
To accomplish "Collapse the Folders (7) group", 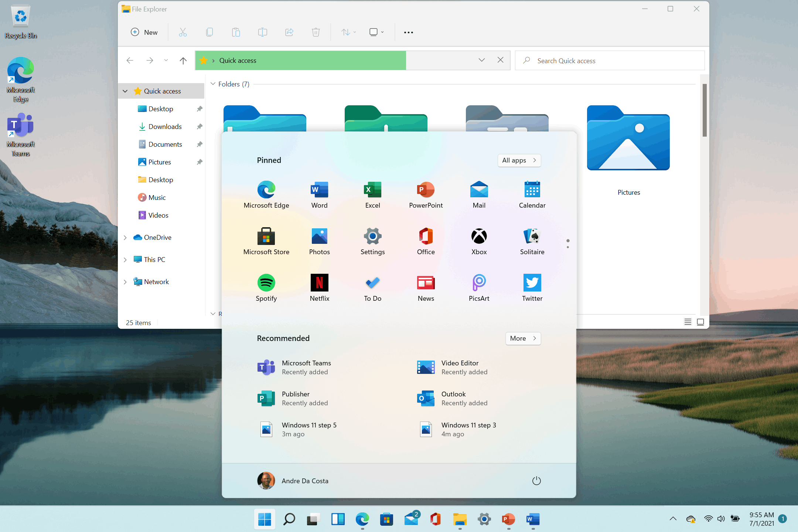I will pyautogui.click(x=213, y=84).
